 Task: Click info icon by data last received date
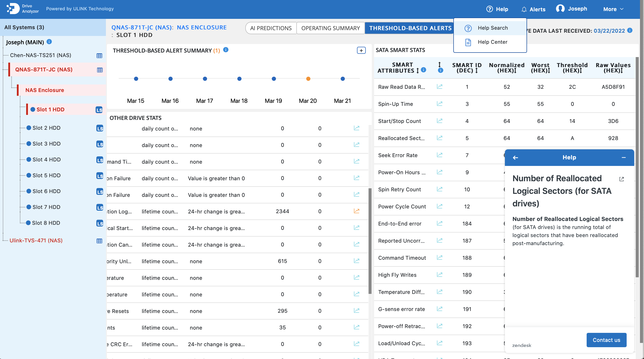coord(630,30)
